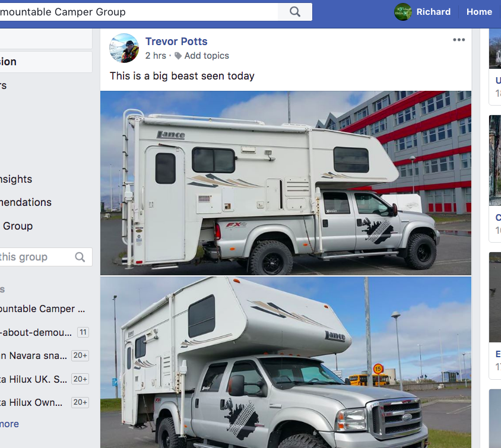Click inside the top Camper Group search field
This screenshot has width=501, height=448.
[x=139, y=12]
